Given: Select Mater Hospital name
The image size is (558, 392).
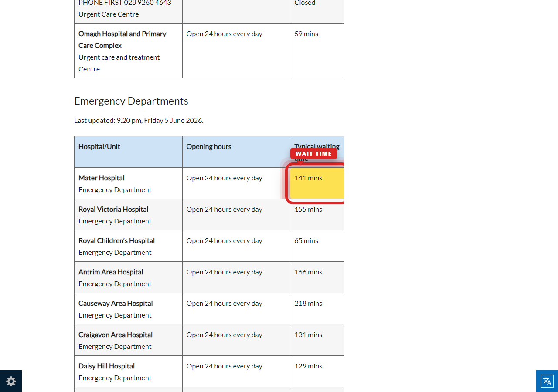Looking at the screenshot, I should click(102, 178).
